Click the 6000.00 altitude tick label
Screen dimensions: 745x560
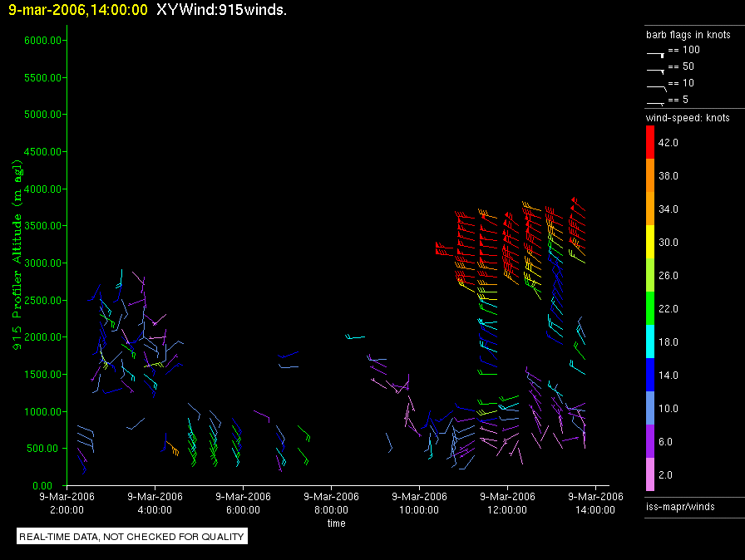coord(43,41)
